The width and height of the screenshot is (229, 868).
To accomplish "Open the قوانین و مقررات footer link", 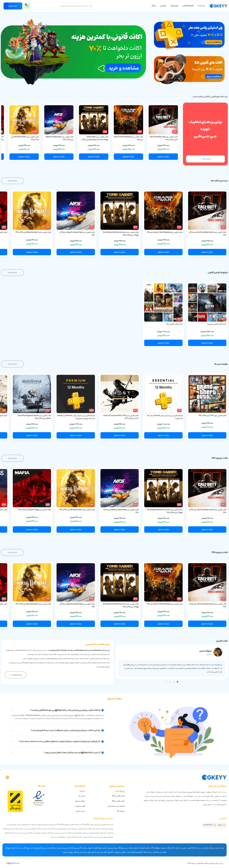I will tap(80, 806).
